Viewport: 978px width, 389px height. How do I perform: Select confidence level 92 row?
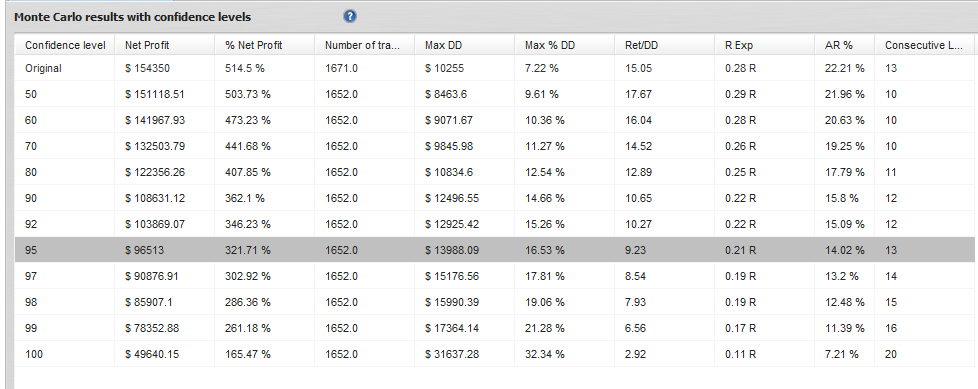[495, 224]
